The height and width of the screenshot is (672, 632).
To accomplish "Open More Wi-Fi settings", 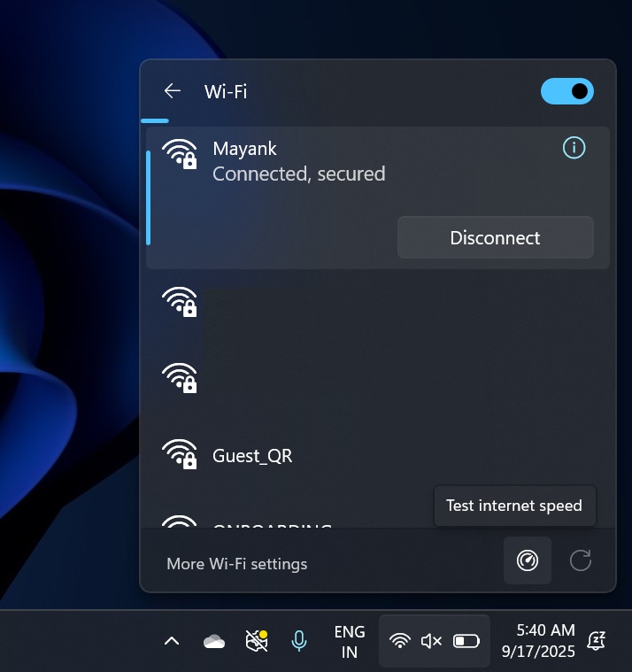I will tap(236, 563).
